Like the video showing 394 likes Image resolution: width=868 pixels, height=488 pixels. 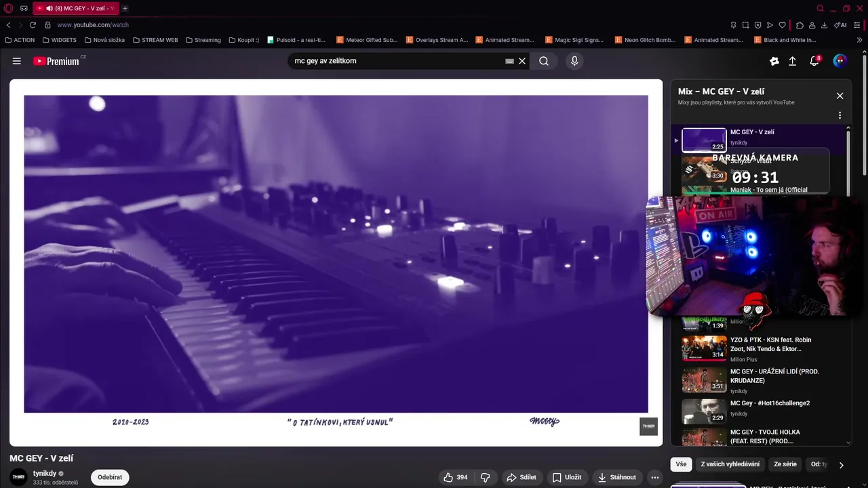[x=456, y=477]
